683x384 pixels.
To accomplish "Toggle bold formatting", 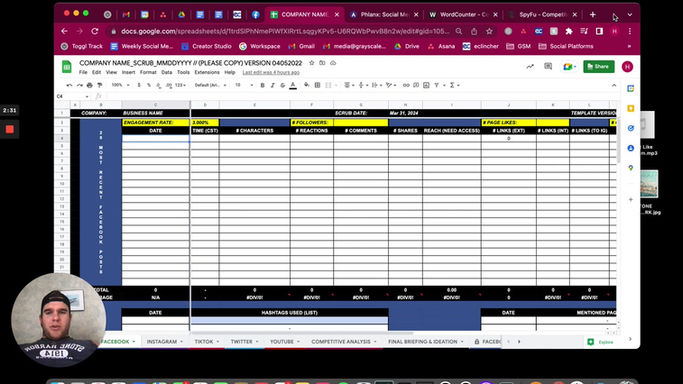I will pos(262,85).
